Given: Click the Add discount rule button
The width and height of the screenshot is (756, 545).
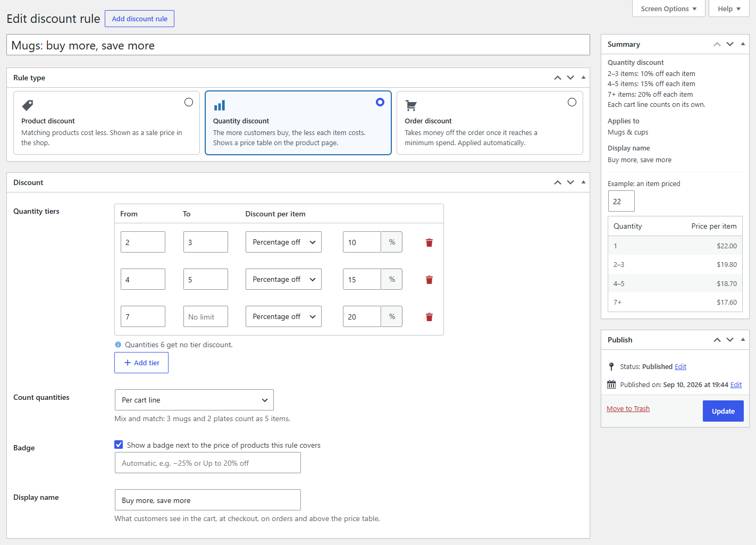Looking at the screenshot, I should click(139, 19).
